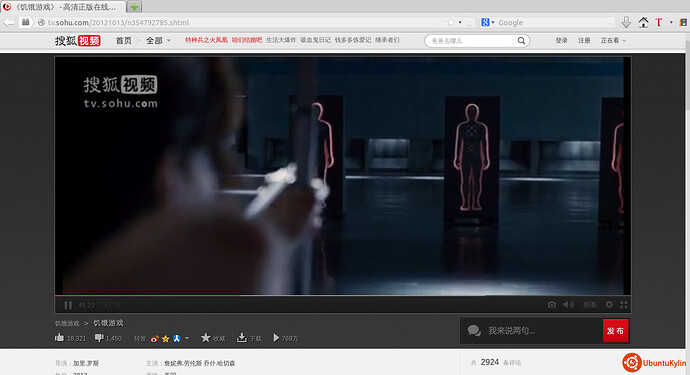Pause the video with the pause icon
Viewport: 690px width, 375px height.
pos(68,305)
